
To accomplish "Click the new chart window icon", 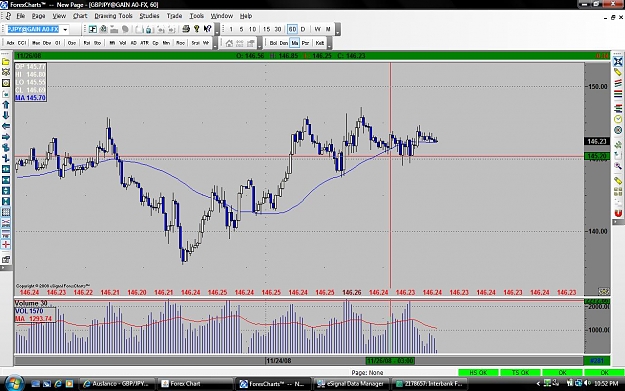I will pyautogui.click(x=92, y=29).
